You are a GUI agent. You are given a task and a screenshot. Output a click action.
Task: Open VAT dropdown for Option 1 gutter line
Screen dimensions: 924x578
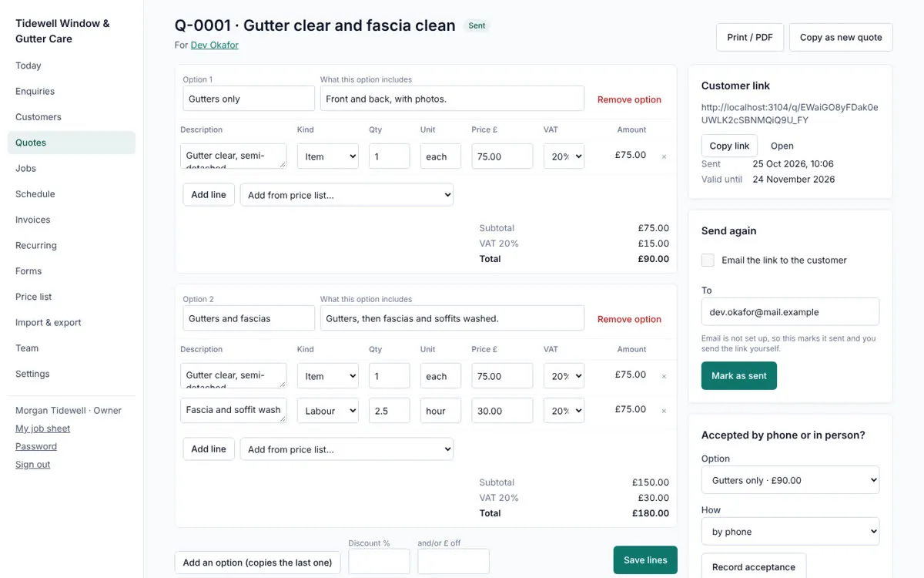[x=564, y=156]
